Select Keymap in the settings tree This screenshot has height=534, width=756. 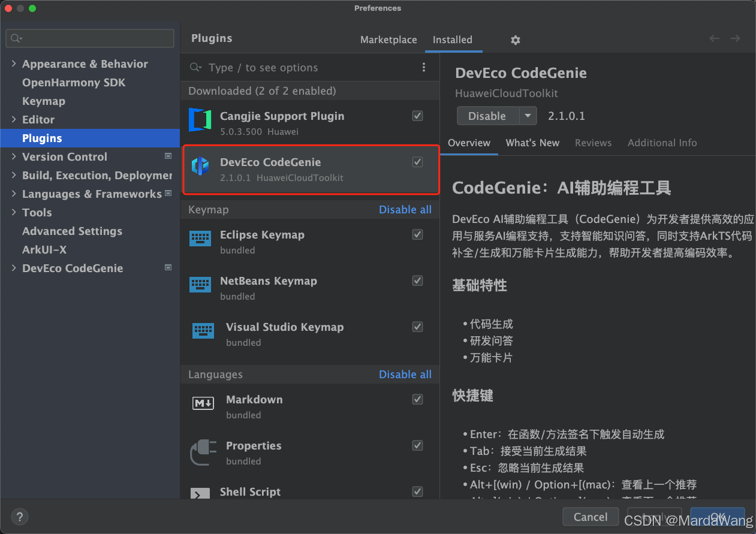[44, 101]
